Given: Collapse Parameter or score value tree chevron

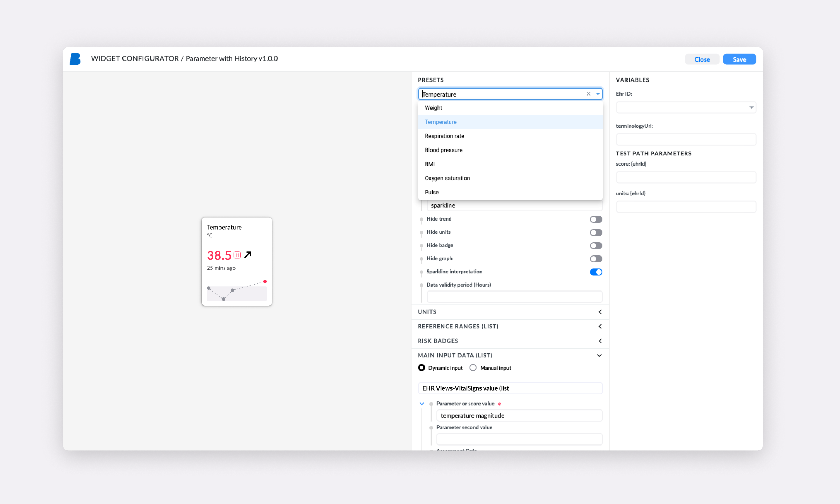Looking at the screenshot, I should click(x=422, y=404).
